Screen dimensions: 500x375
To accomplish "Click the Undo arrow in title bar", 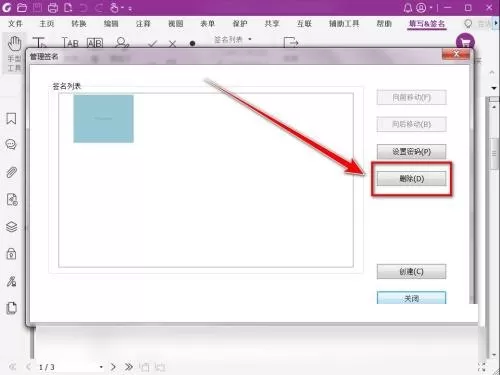I will pyautogui.click(x=83, y=7).
